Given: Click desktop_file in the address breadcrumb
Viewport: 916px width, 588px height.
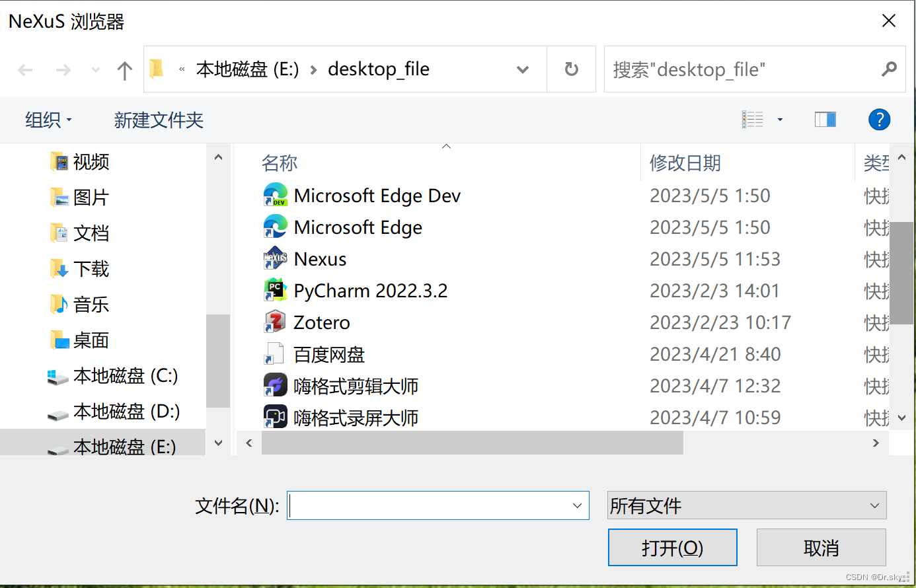Looking at the screenshot, I should point(379,69).
